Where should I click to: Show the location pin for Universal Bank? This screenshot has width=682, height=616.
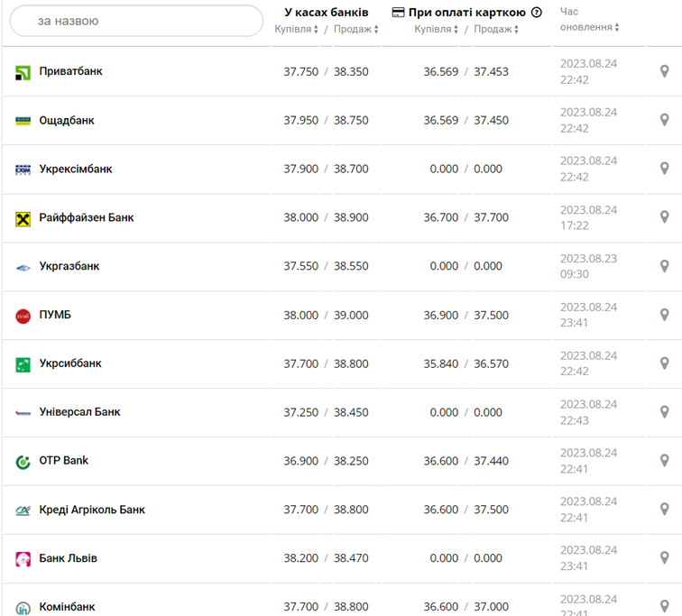click(x=664, y=412)
